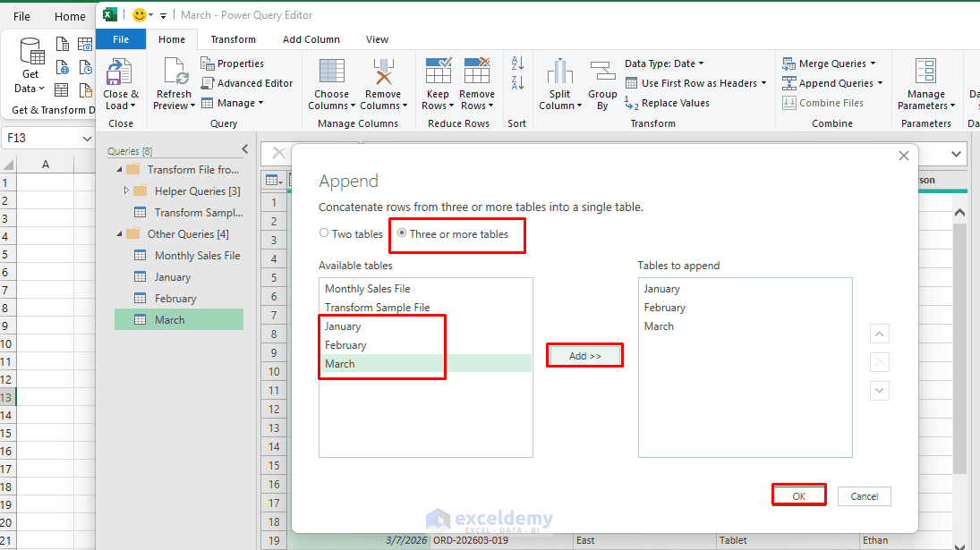Screen dimensions: 980x550
Task: Switch to the Transform tab
Action: tap(233, 39)
